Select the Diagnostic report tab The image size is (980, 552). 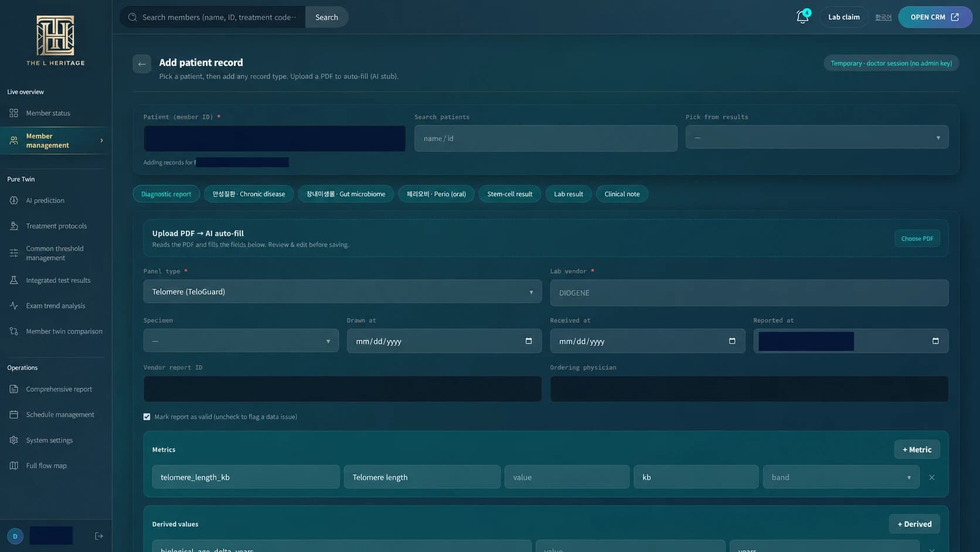(166, 194)
